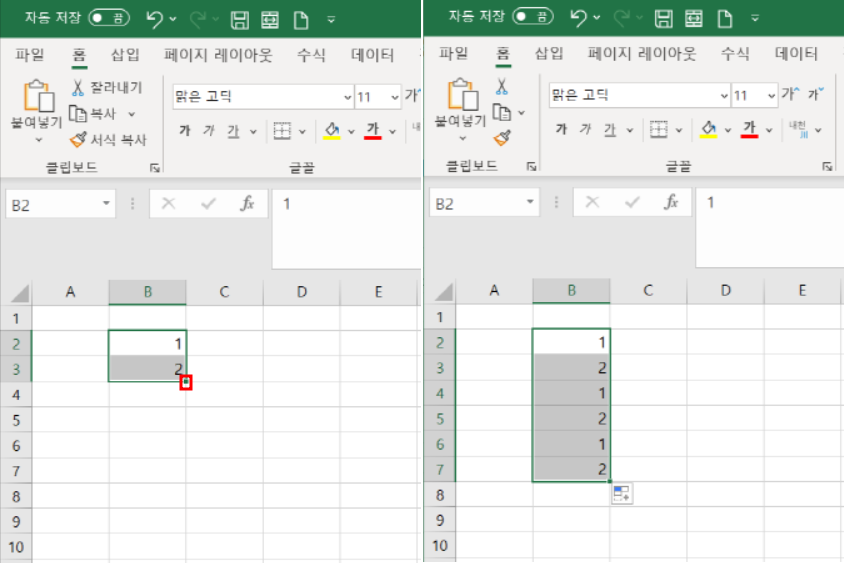Click 복사 copy in left window
Screen dimensions: 847x570
tap(93, 114)
